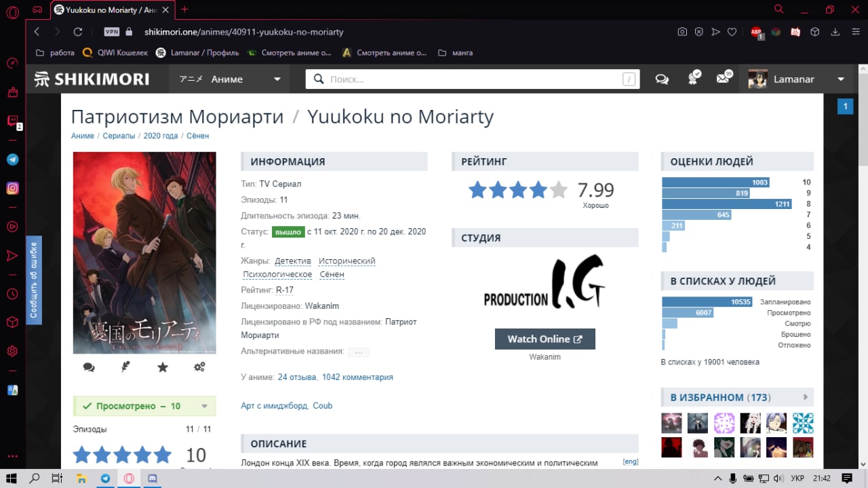Open My Flow send icon in toolbar
868x488 pixels.
pos(715,32)
